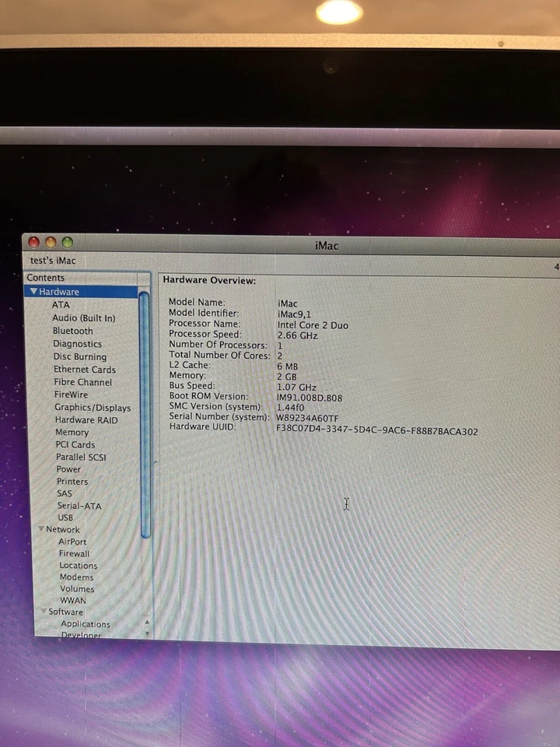
Task: Click the Model Name label
Action: coord(197,302)
